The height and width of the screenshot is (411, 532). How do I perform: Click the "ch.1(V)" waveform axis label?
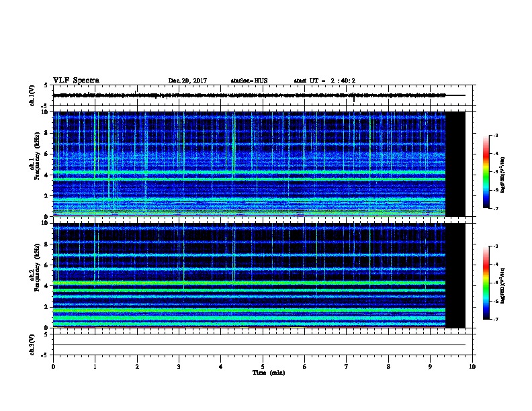(32, 95)
